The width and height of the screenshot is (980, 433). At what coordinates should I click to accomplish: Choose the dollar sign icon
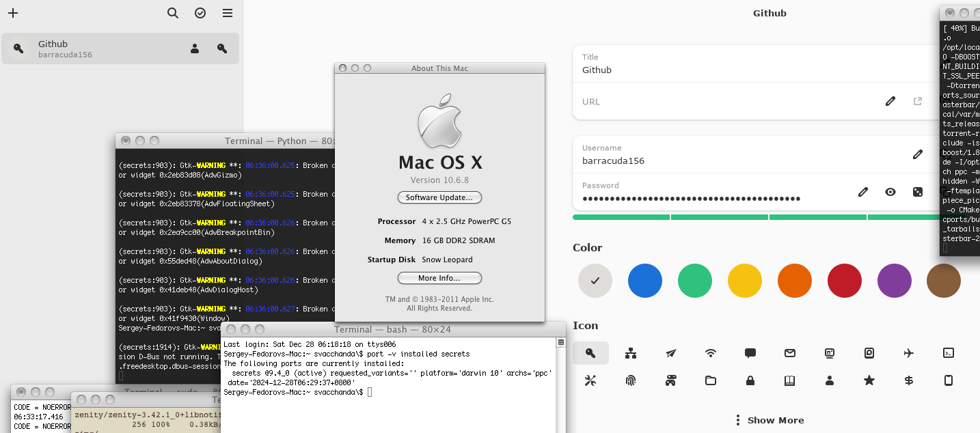909,380
